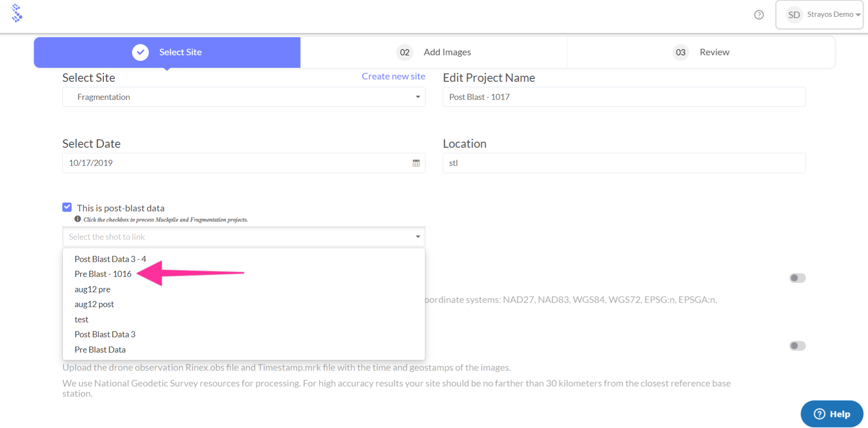Viewport: 868px width, 428px height.
Task: Click the SD user avatar
Action: point(794,15)
